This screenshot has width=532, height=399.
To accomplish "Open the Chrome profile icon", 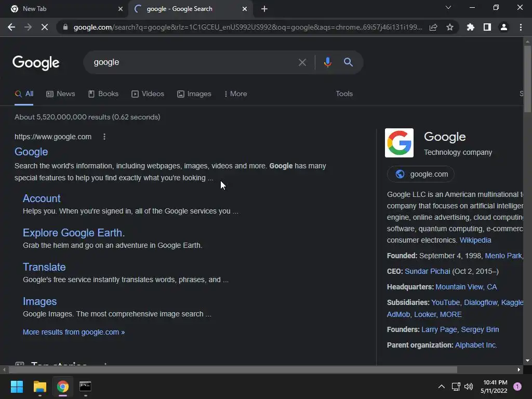I will click(x=504, y=27).
